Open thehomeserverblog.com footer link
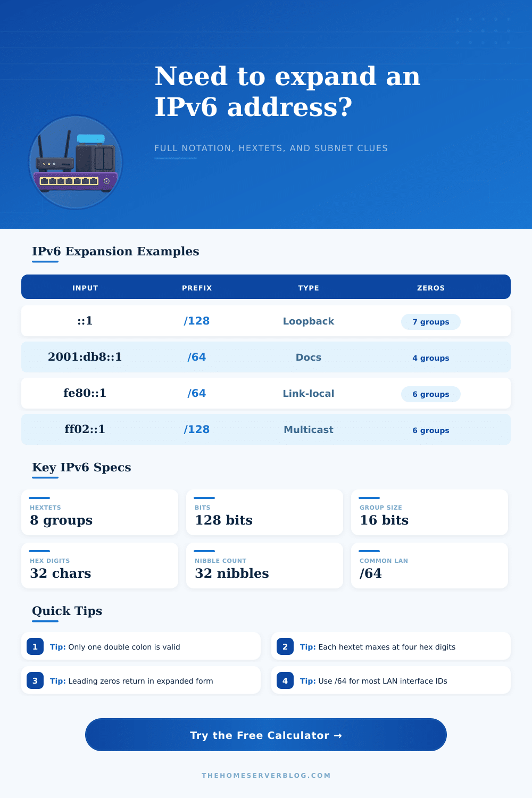Image resolution: width=532 pixels, height=798 pixels. click(266, 775)
